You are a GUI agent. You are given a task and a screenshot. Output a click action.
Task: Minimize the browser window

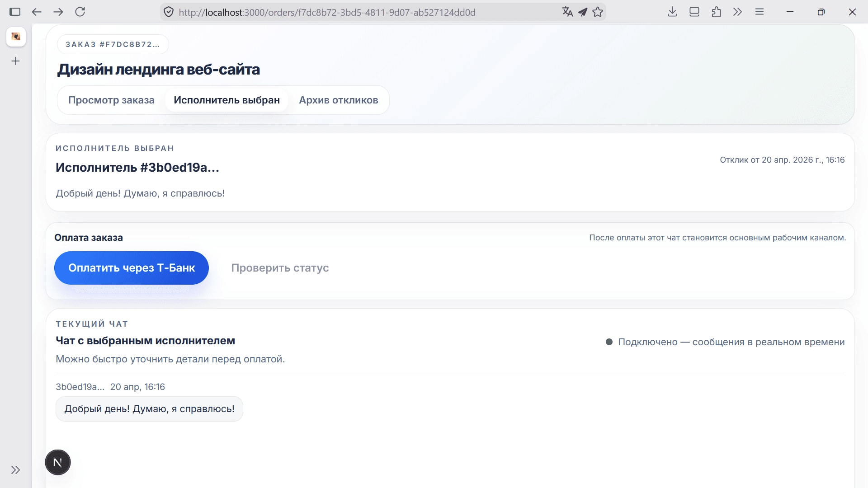click(x=790, y=12)
